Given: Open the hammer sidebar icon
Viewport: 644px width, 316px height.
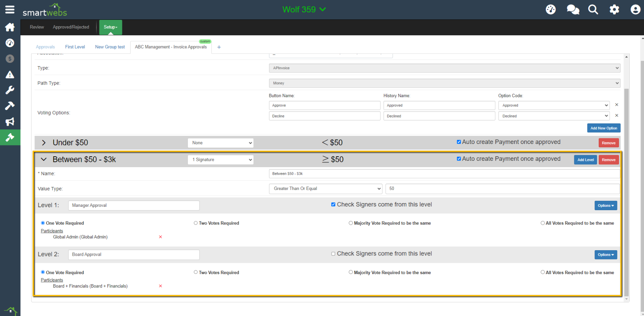Looking at the screenshot, I should [x=10, y=106].
